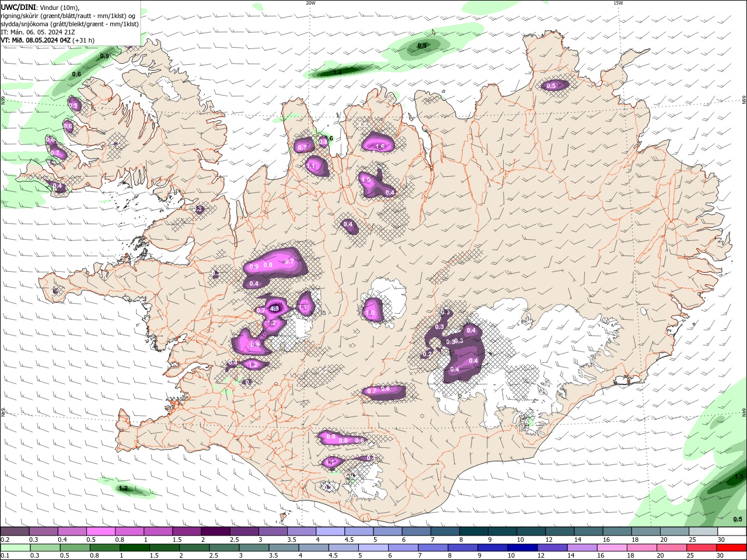Click the 20 label in the bottom legend row
This screenshot has width=747, height=560.
pyautogui.click(x=659, y=556)
